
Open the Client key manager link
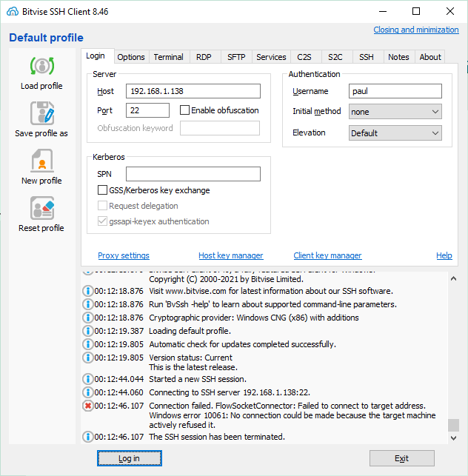[x=328, y=255]
